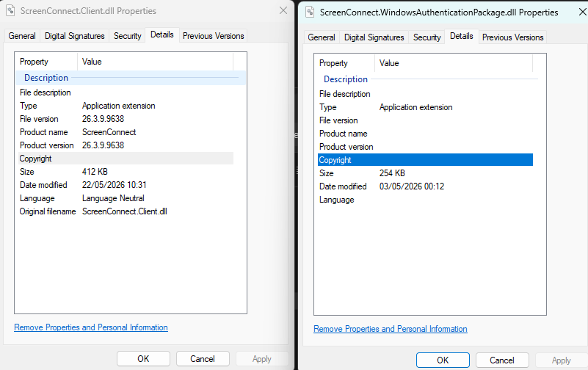Image resolution: width=588 pixels, height=370 pixels.
Task: Select File version row in WindowsAuthenticationPackage.dll window
Action: (425, 120)
